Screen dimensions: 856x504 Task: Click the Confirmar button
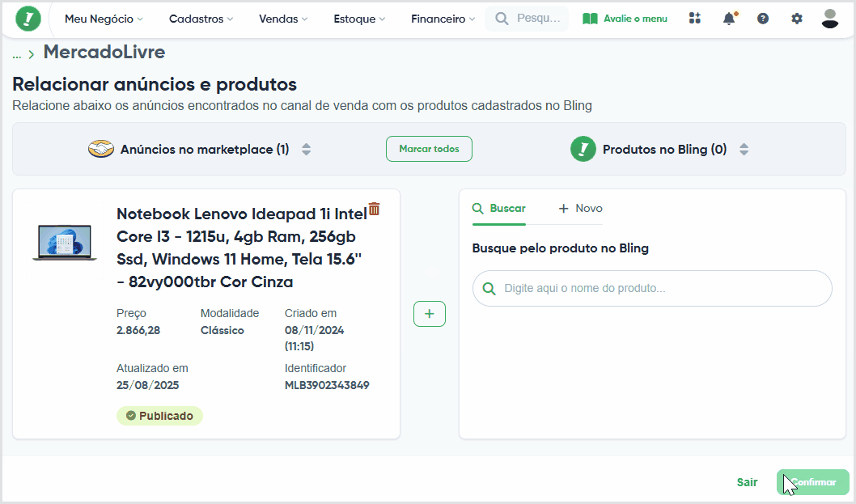(813, 482)
